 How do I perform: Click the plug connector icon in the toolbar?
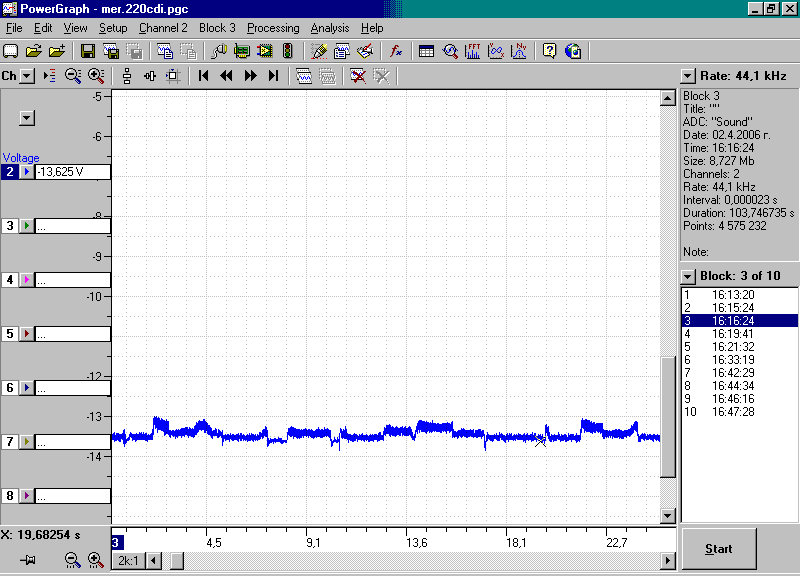pyautogui.click(x=219, y=51)
